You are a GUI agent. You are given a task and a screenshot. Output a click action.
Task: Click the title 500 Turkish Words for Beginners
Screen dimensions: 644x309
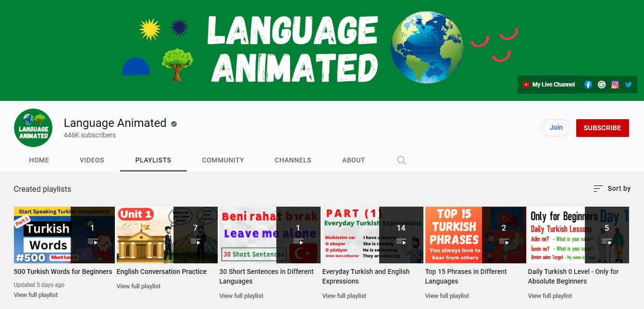pos(63,272)
